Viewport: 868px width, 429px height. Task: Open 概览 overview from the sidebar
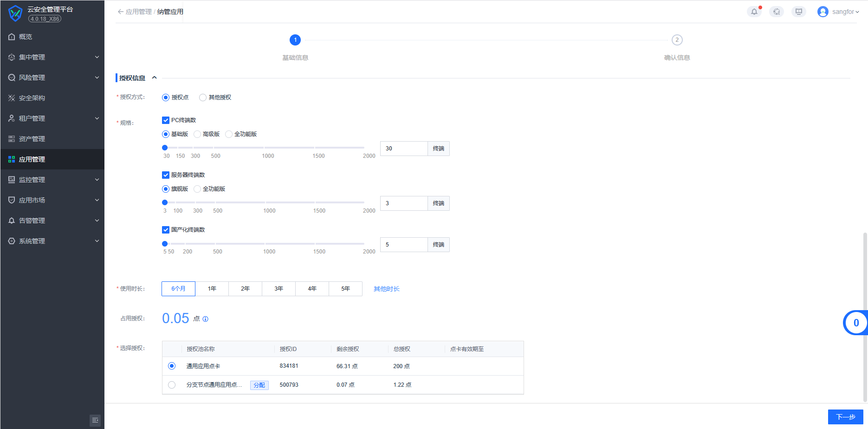[26, 37]
